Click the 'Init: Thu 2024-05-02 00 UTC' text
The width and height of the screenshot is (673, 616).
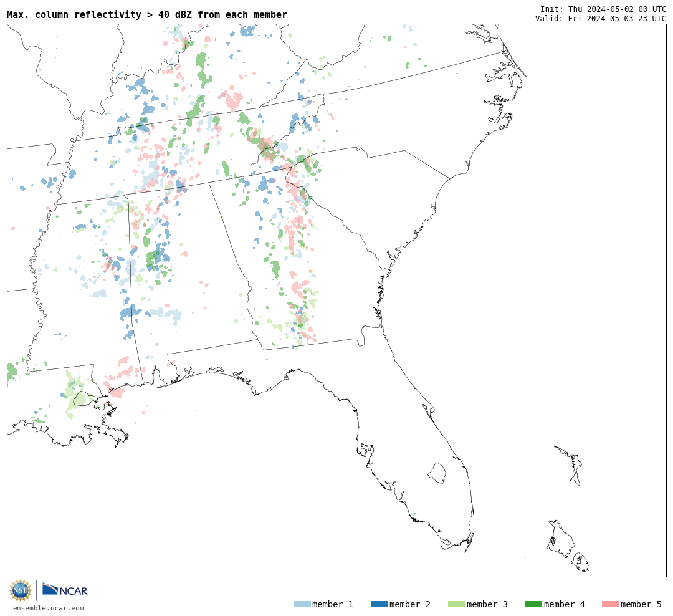pos(603,9)
